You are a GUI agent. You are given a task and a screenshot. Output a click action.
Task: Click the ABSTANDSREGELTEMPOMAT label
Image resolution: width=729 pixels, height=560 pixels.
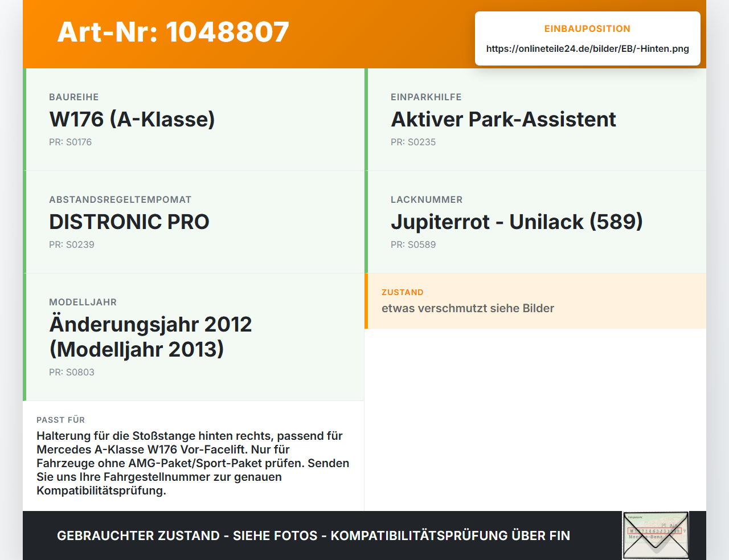pyautogui.click(x=120, y=199)
